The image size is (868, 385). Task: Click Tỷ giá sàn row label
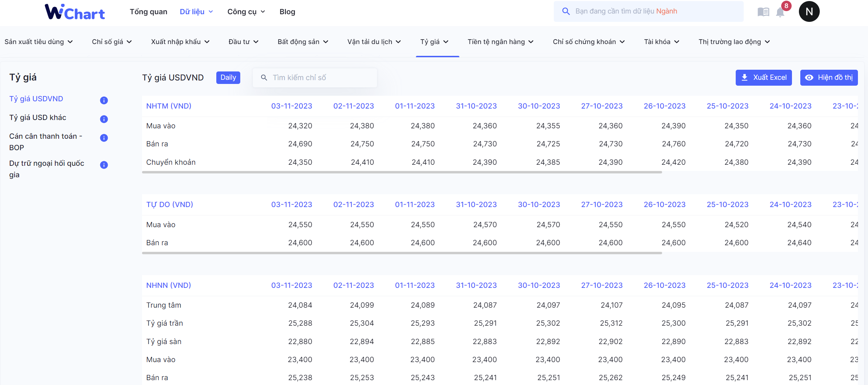pos(164,342)
